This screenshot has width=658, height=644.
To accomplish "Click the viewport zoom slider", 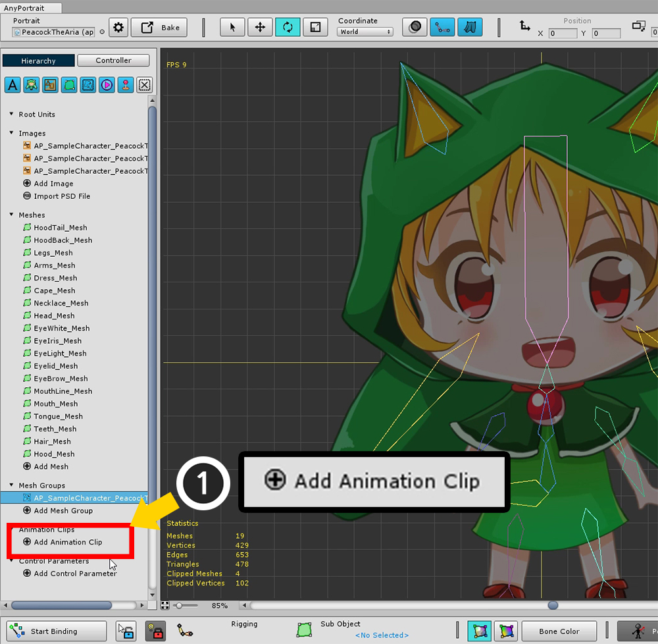I will [x=185, y=605].
